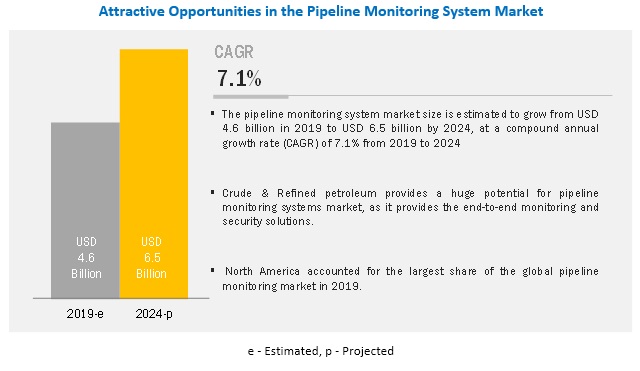Click the 2024-p axis label

[x=154, y=313]
